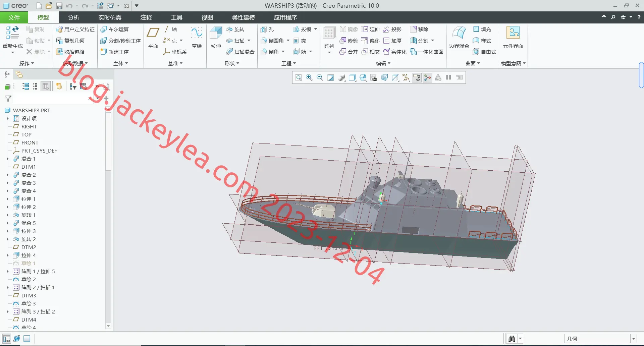Click the 布尔运算 button

pyautogui.click(x=115, y=30)
